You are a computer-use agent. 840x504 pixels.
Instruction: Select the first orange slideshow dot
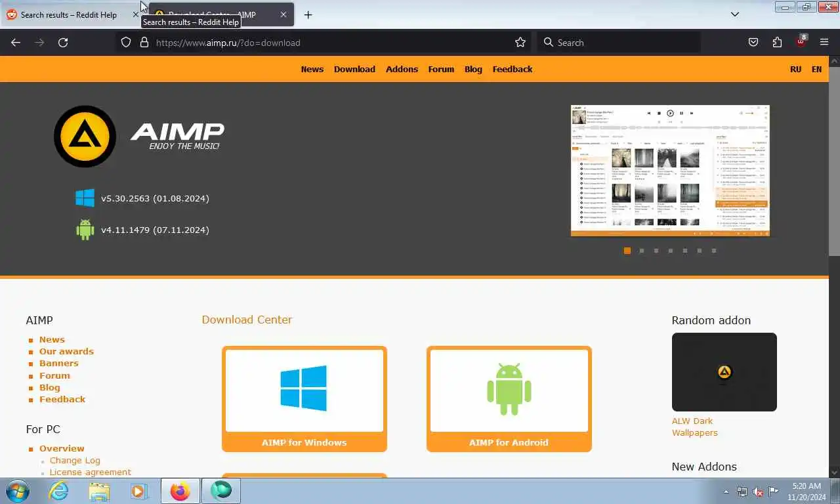click(x=627, y=251)
